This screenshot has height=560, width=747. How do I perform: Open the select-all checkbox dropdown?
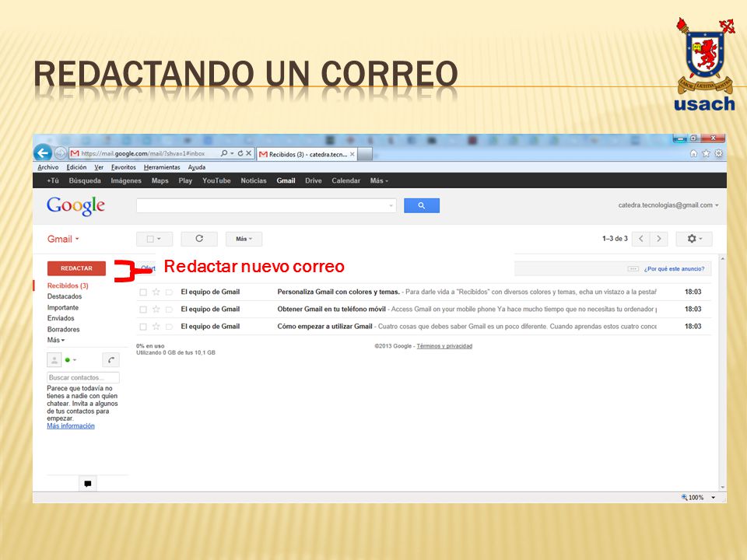[x=154, y=239]
